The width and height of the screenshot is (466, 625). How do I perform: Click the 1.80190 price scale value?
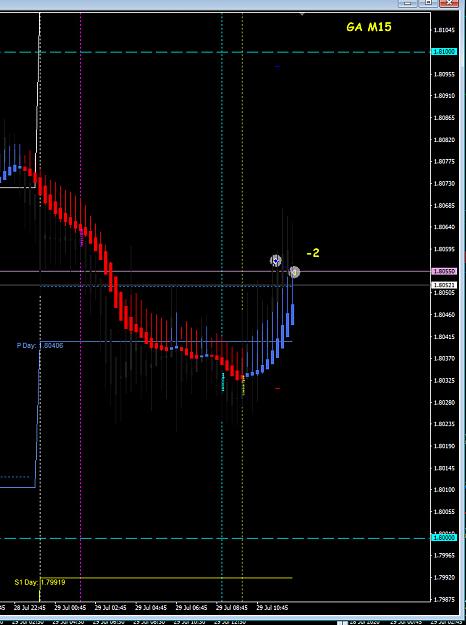tap(444, 446)
